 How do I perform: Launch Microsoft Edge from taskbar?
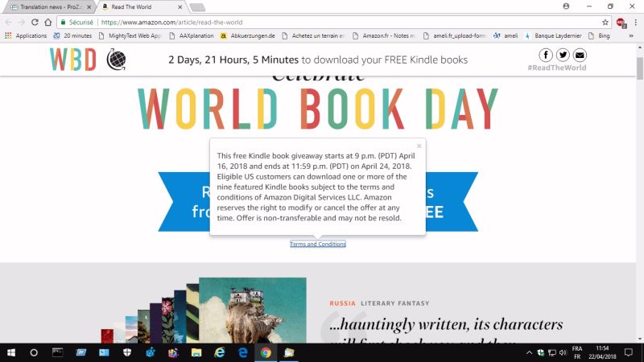tap(243, 352)
